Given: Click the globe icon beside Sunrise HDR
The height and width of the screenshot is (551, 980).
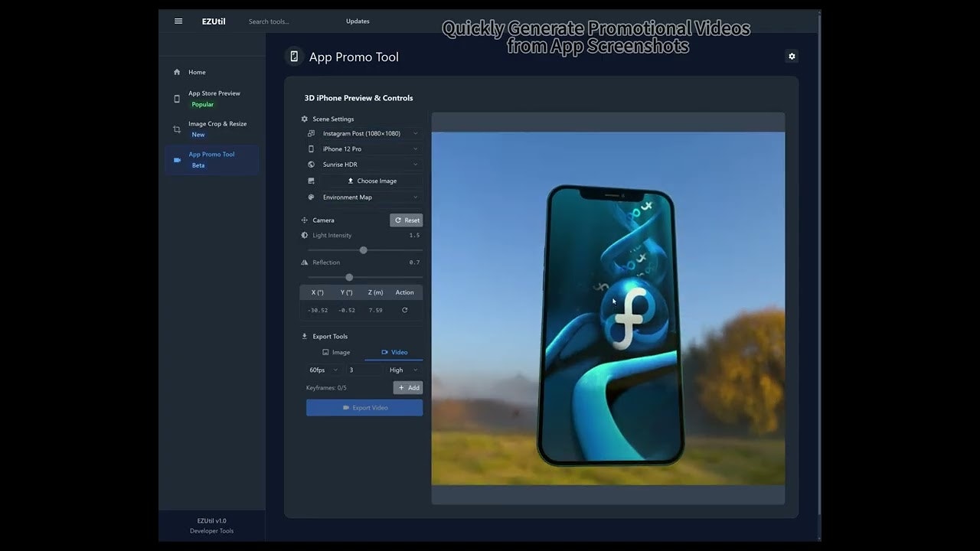Looking at the screenshot, I should 311,165.
